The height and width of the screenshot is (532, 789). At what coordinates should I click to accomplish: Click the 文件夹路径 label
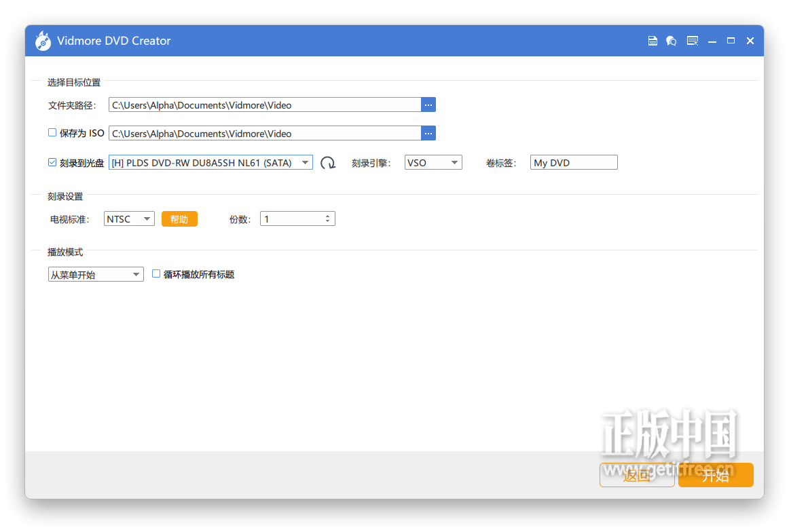point(72,105)
